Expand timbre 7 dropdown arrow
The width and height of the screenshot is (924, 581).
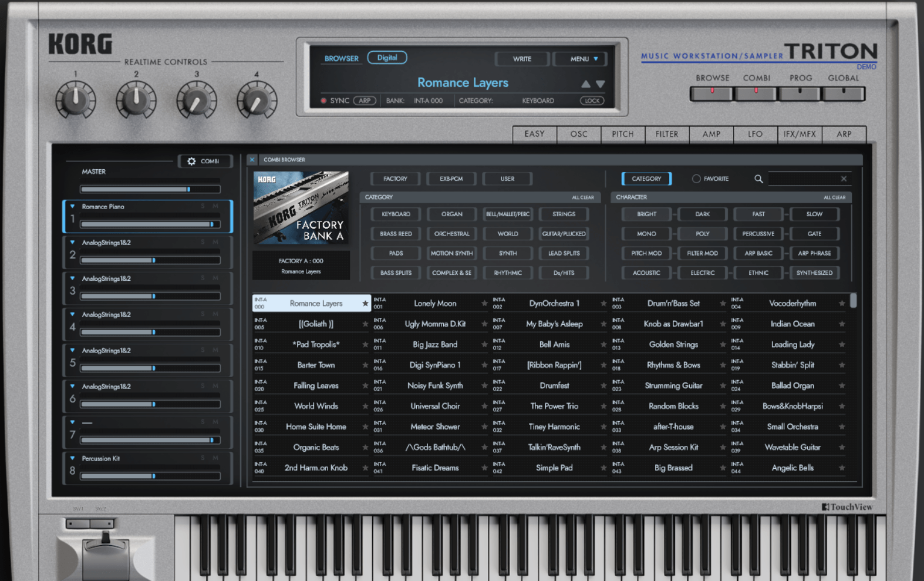72,422
